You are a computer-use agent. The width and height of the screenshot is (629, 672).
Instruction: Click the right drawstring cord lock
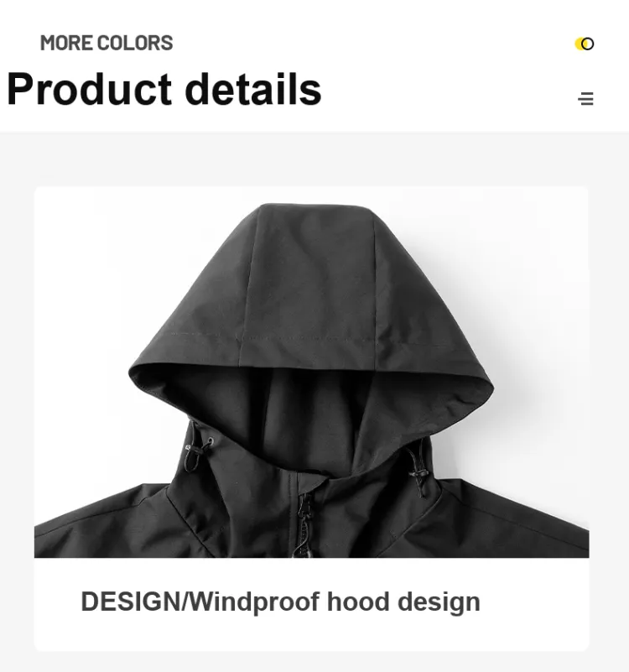(419, 473)
